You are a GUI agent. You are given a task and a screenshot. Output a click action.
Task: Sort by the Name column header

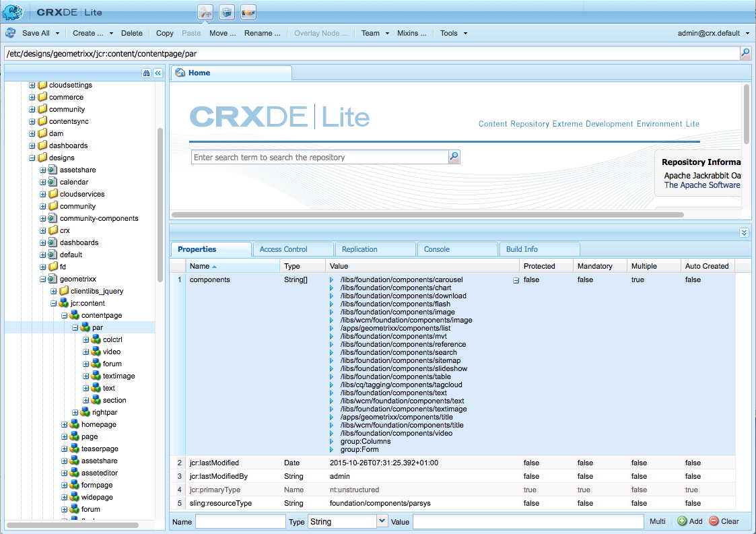click(232, 266)
